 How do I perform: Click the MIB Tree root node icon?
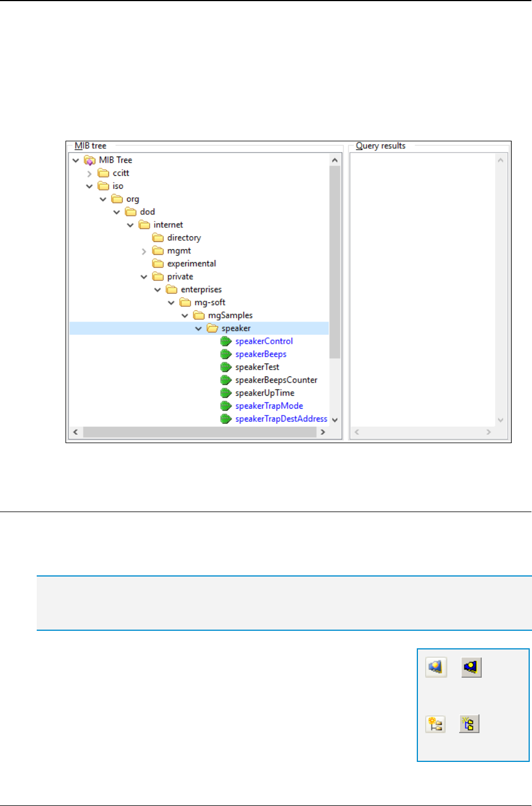(x=90, y=161)
